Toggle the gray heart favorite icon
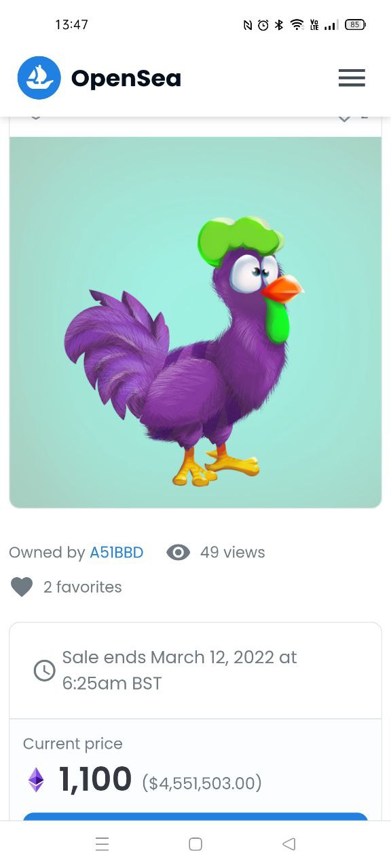The image size is (391, 868). pos(22,587)
